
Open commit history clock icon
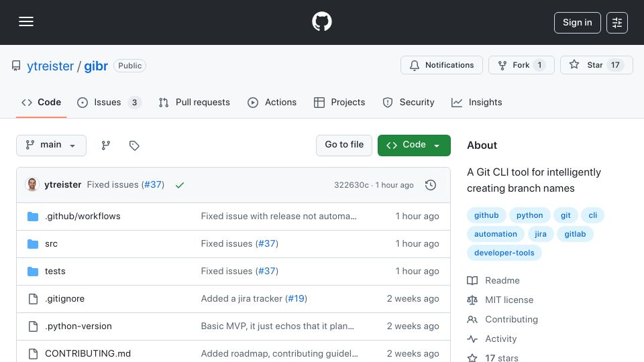click(x=431, y=185)
